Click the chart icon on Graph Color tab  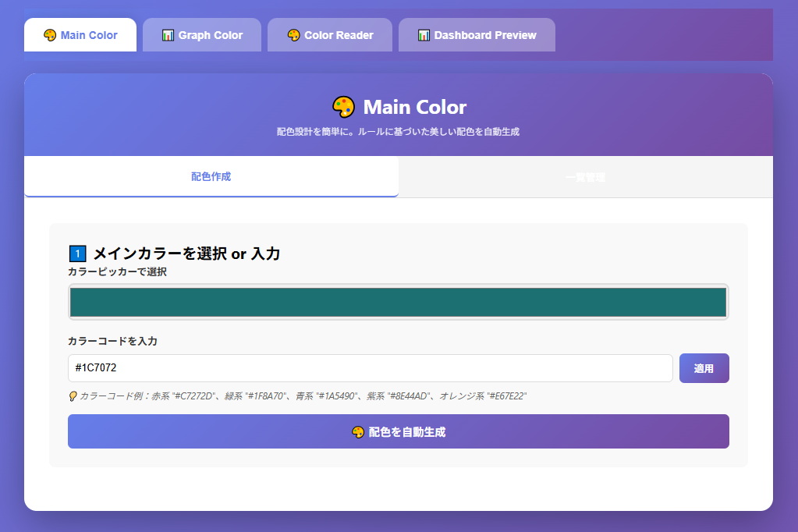click(168, 35)
